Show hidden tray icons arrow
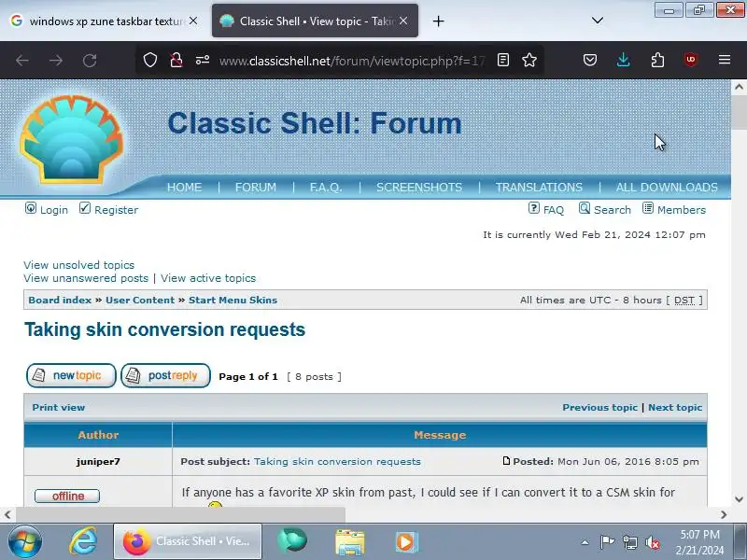Screen dimensions: 747x560 [585, 542]
